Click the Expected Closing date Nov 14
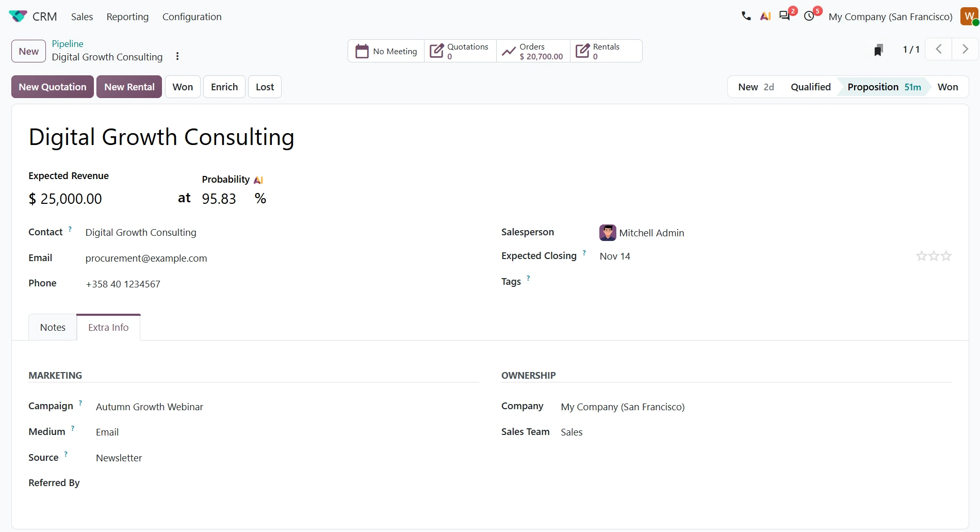 (x=615, y=256)
